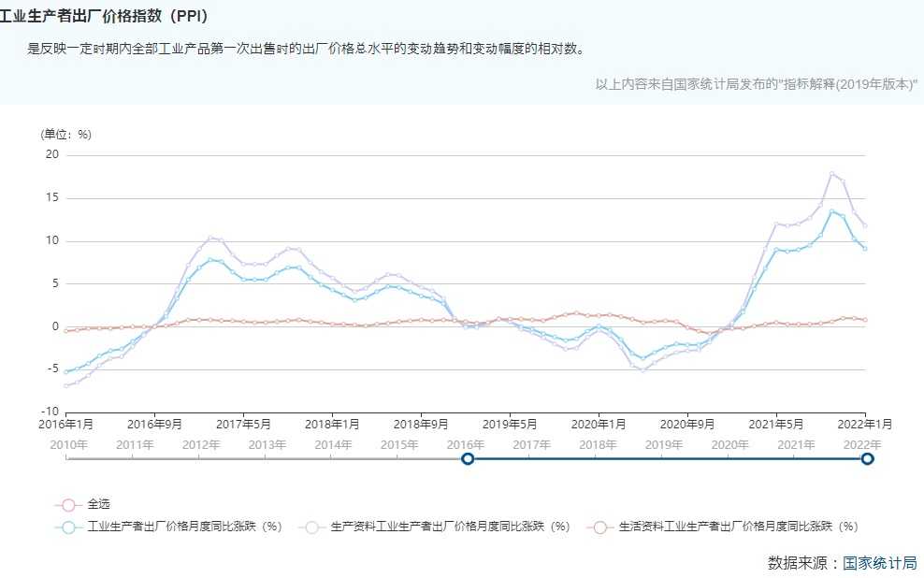
Task: Jump to 2013年 on the timeline
Action: (267, 444)
